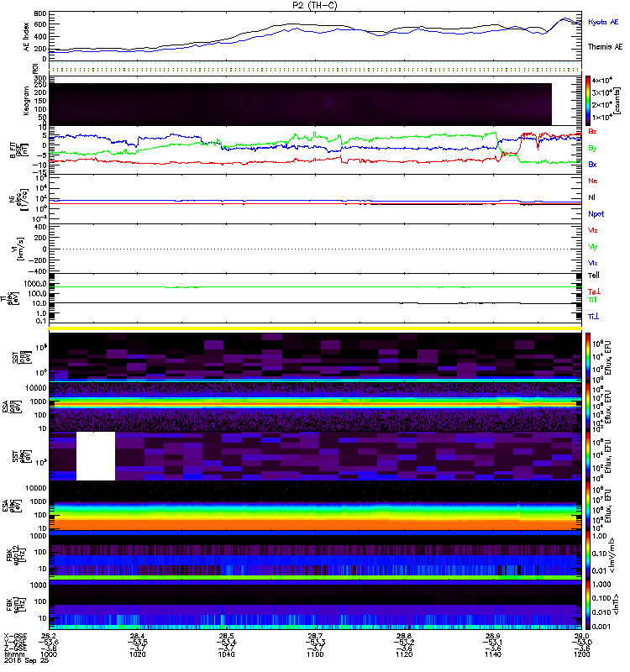The height and width of the screenshot is (672, 630).
Task: Click the SST ion Eflux color bar
Action: 588,357
